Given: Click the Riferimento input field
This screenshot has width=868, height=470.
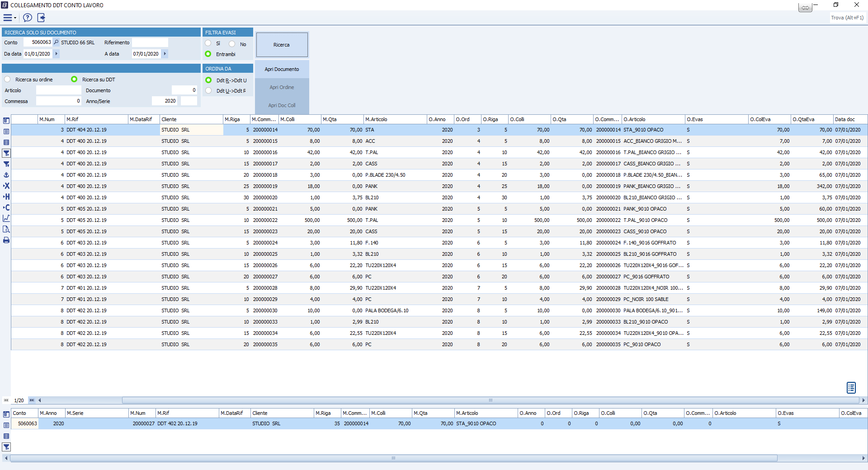Looking at the screenshot, I should (x=150, y=42).
